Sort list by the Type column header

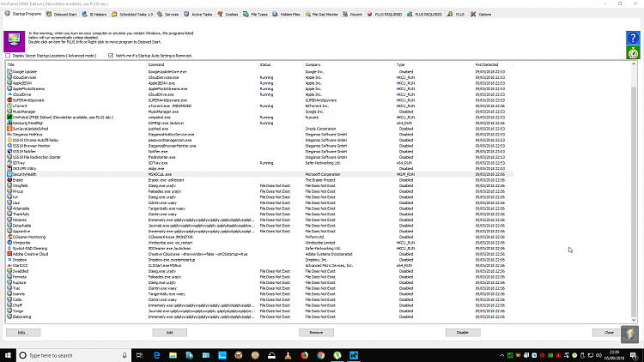(434, 65)
